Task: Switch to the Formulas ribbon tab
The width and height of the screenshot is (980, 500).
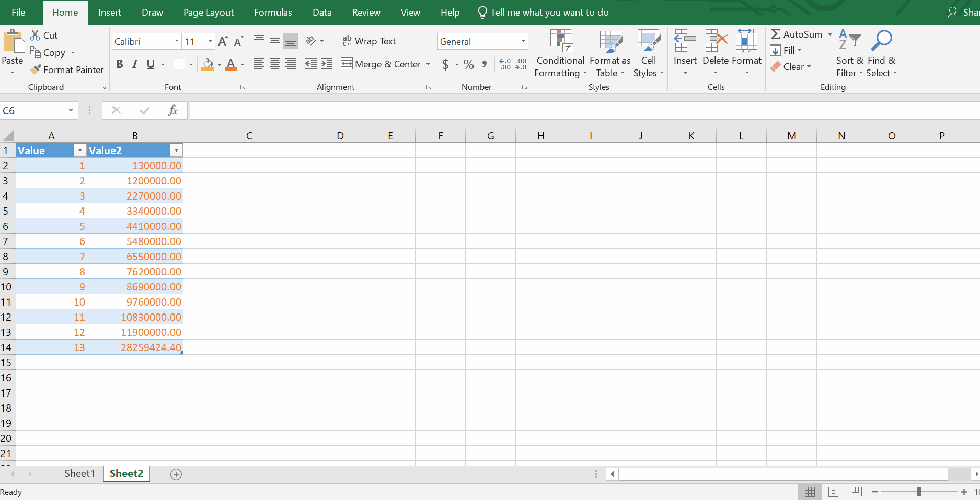Action: pyautogui.click(x=272, y=12)
